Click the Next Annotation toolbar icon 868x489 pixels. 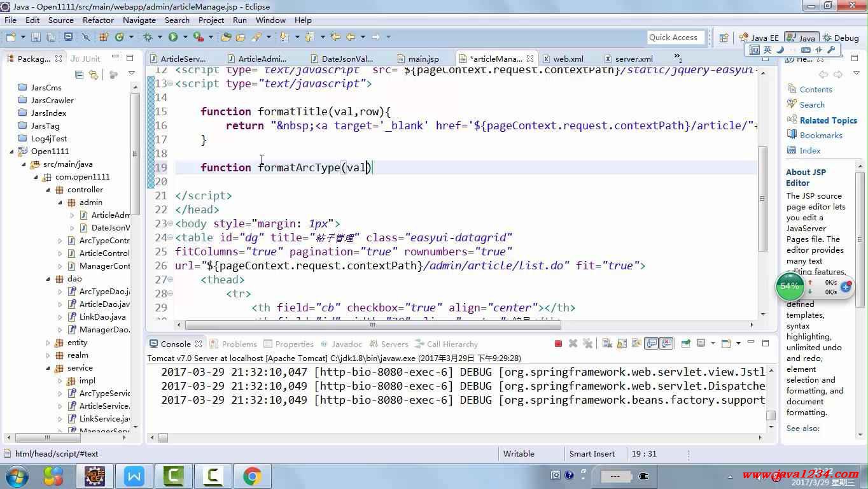pyautogui.click(x=284, y=38)
